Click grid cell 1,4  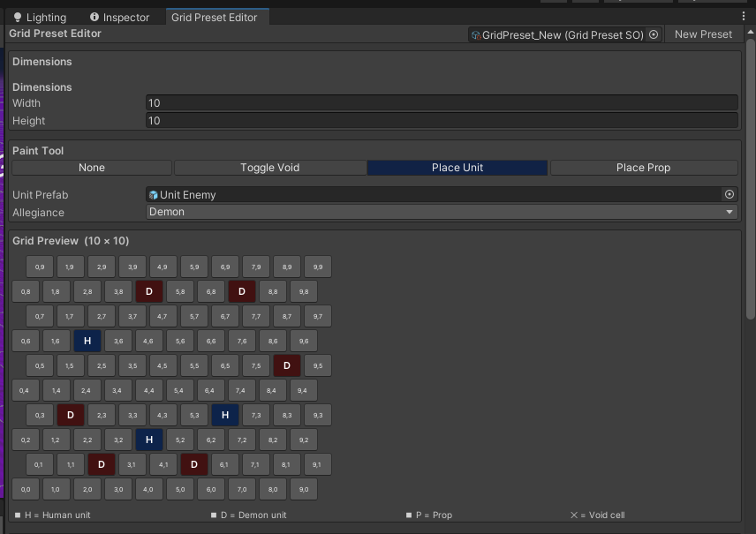tap(57, 390)
